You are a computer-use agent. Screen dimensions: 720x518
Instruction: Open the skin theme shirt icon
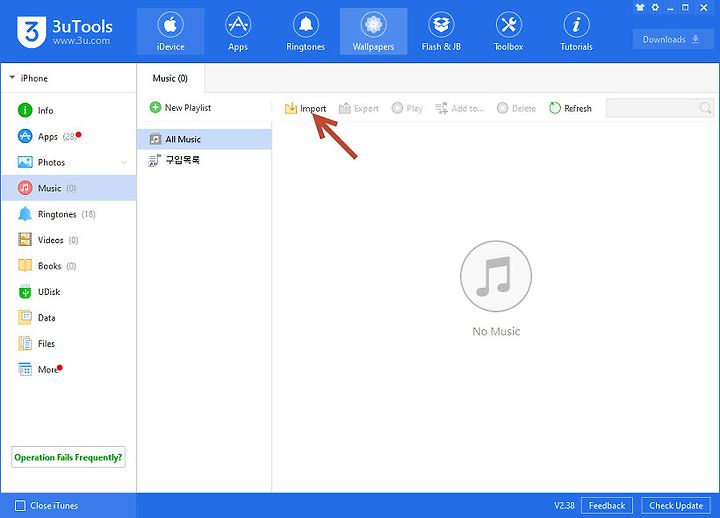pyautogui.click(x=640, y=7)
